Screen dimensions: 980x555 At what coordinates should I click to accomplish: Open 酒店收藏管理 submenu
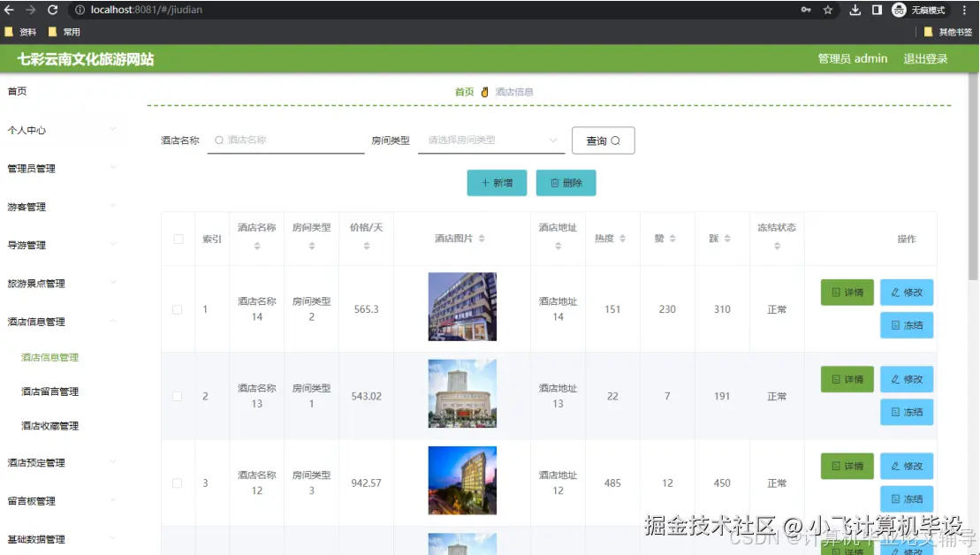[x=50, y=426]
